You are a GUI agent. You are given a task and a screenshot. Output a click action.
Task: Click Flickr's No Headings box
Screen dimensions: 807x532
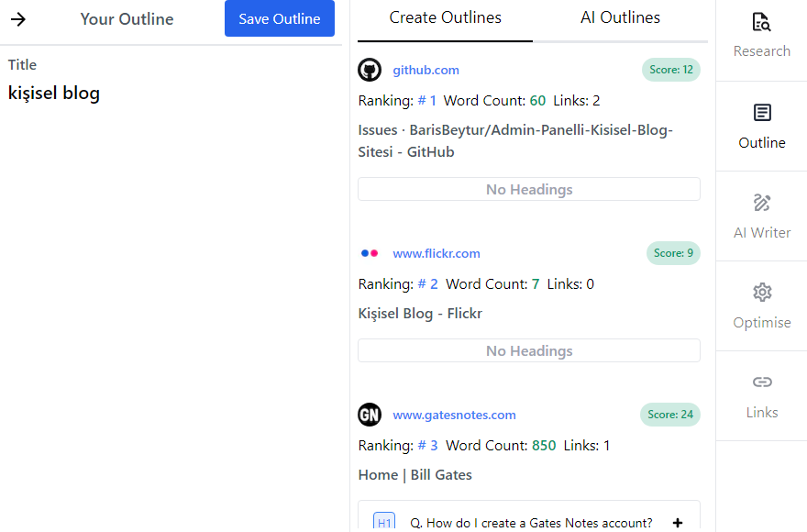pos(529,350)
